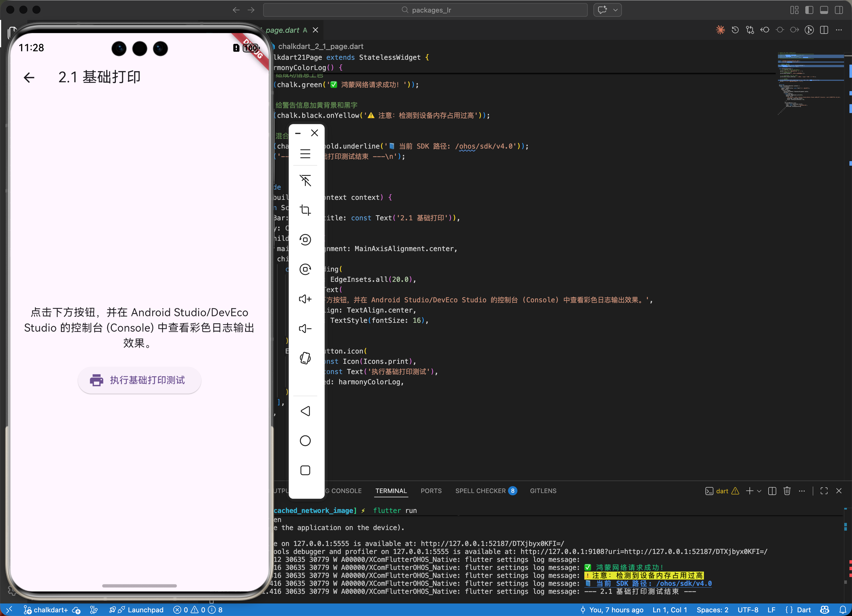The width and height of the screenshot is (852, 616).
Task: Click the packages_lr search field
Action: (425, 10)
